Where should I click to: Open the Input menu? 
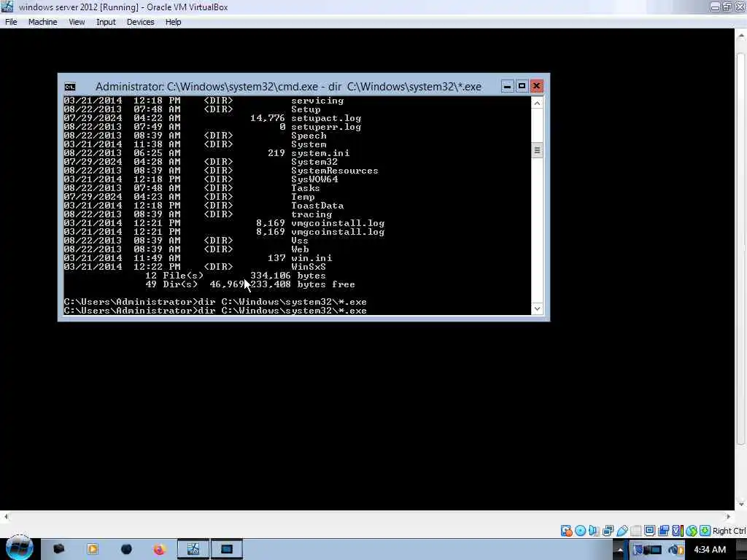(106, 22)
